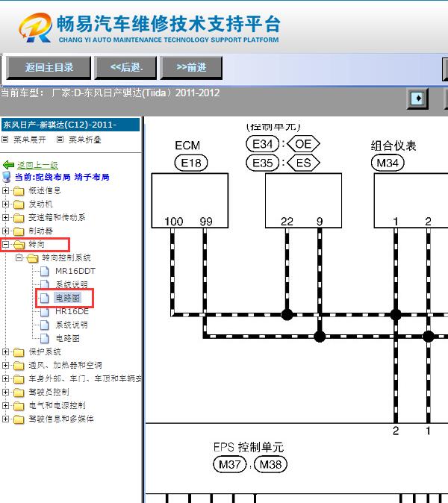Click the open 转向 folder icon
The width and height of the screenshot is (448, 503).
tap(19, 245)
